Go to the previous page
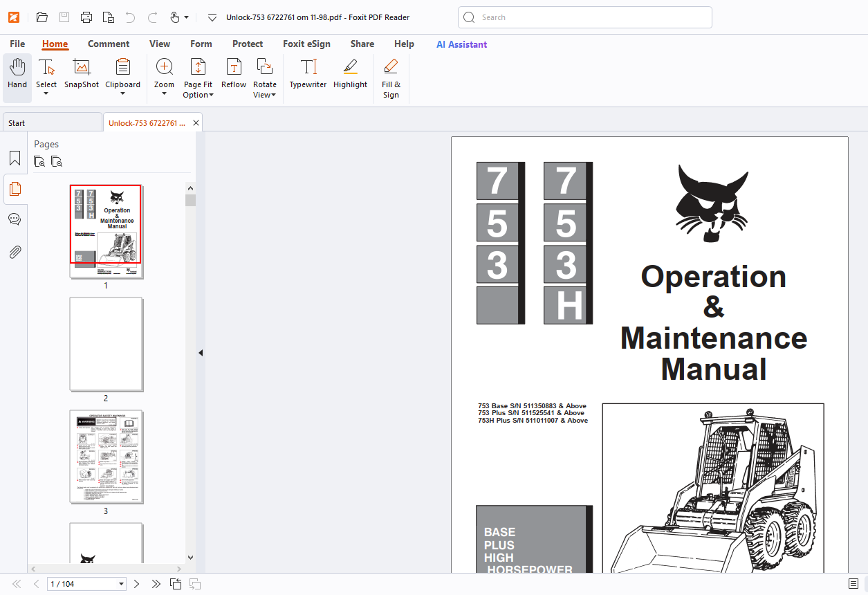Viewport: 868px width, 595px height. tap(37, 584)
